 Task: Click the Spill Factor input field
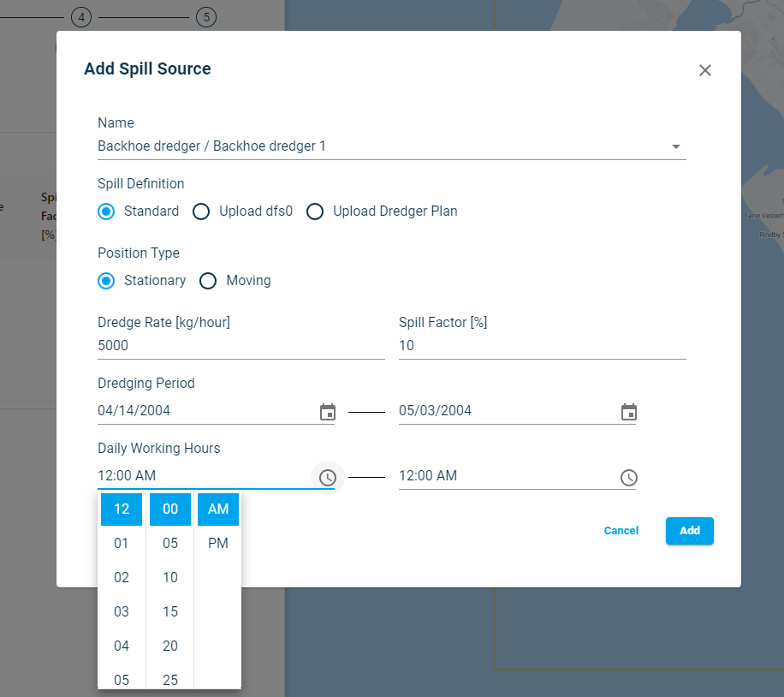pos(542,346)
